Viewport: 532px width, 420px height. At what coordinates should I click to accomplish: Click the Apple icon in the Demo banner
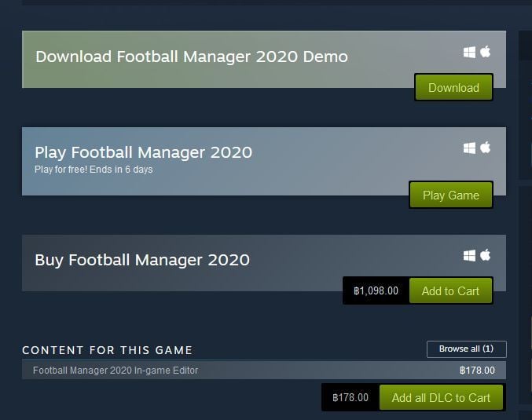[485, 52]
